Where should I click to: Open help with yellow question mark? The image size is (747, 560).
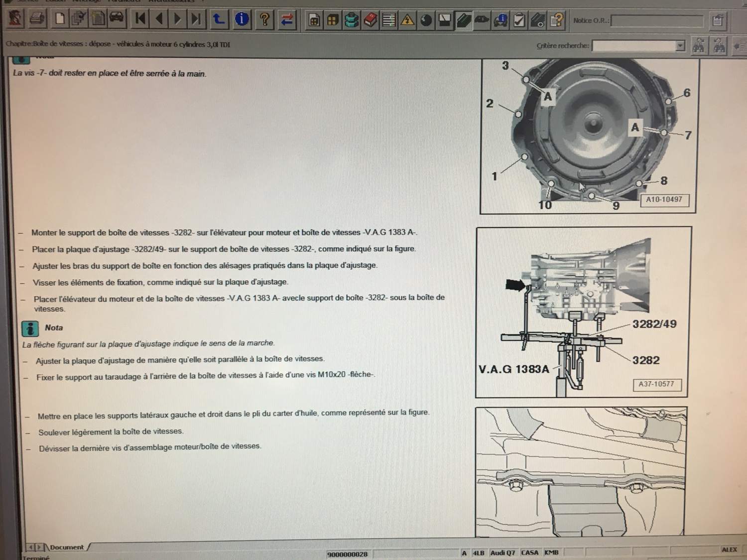click(264, 19)
